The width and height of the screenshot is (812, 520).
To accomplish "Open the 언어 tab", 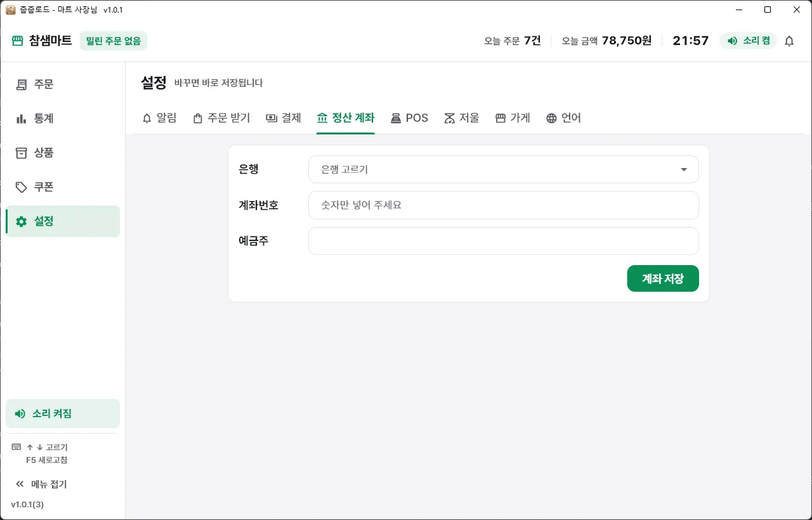I will [x=563, y=118].
